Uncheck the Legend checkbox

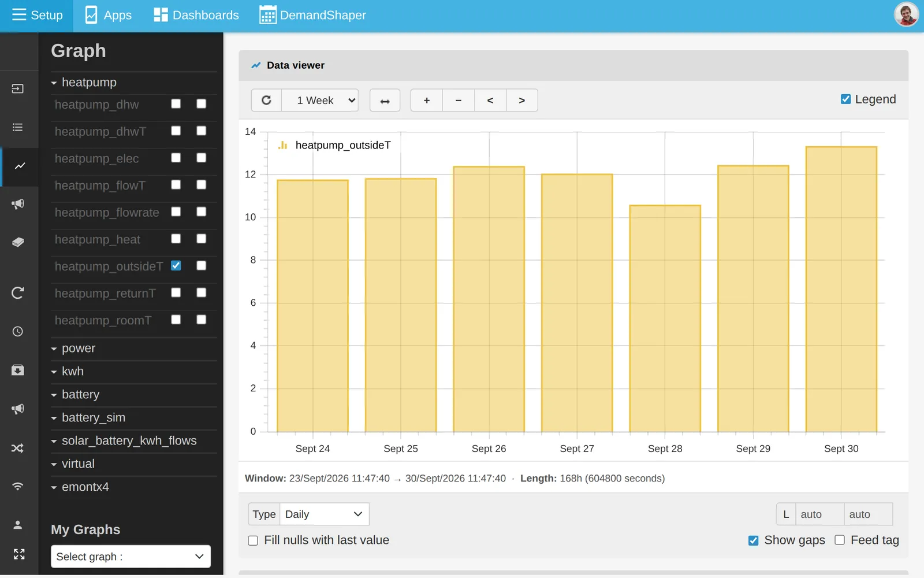845,99
